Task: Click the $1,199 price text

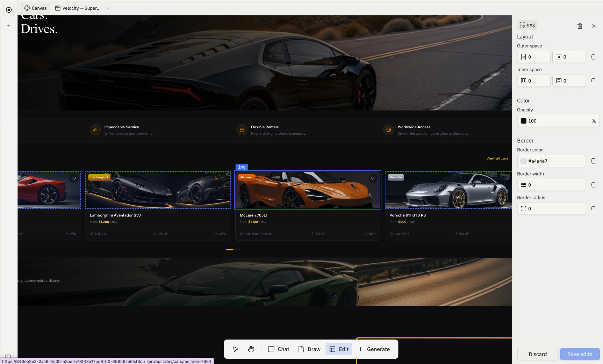Action: pyautogui.click(x=253, y=222)
